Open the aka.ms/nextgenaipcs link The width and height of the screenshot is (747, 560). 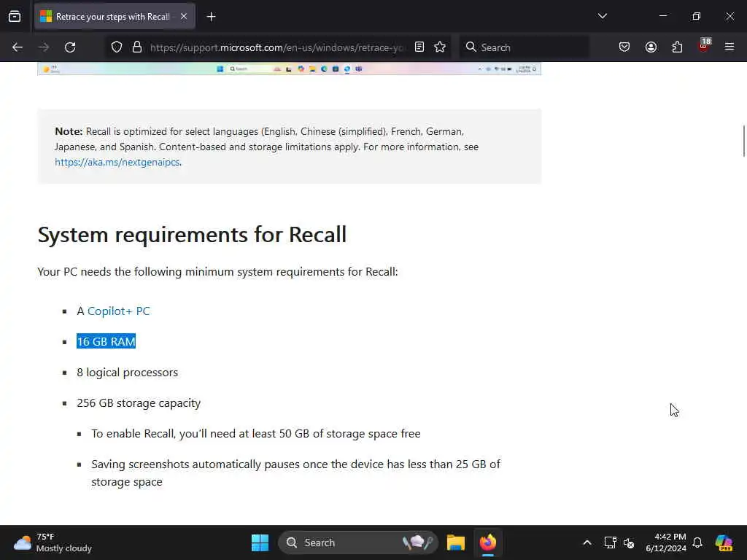pyautogui.click(x=117, y=162)
